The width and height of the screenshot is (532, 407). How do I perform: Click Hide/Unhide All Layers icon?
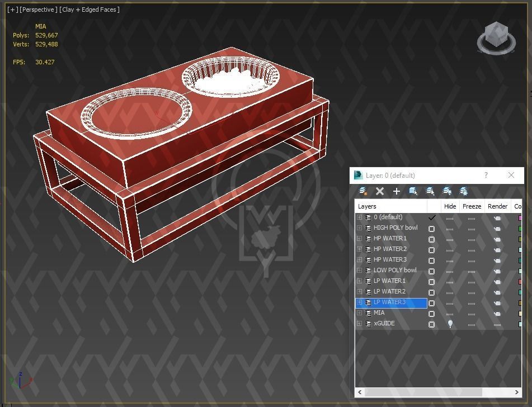coord(447,191)
